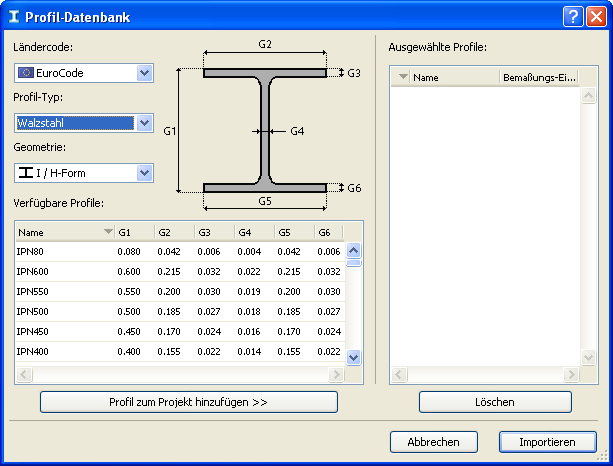Image resolution: width=613 pixels, height=466 pixels.
Task: Click sort arrow icon in selected profiles header
Action: pos(403,77)
